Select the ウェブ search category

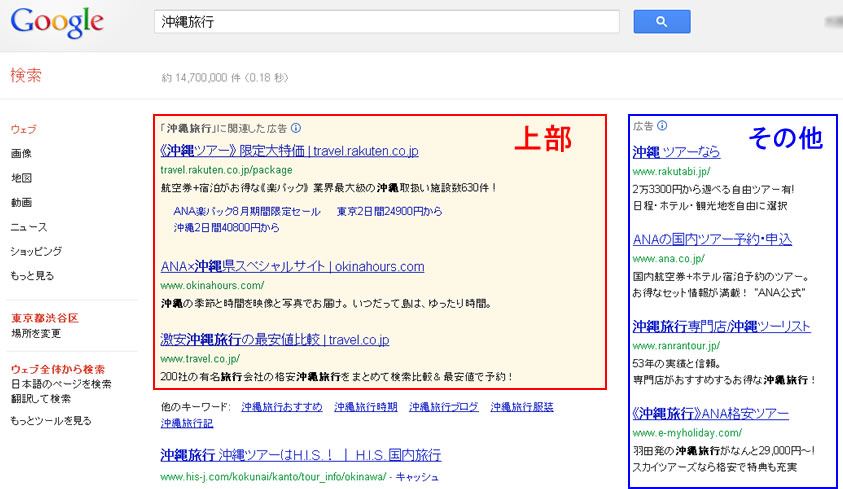click(x=24, y=129)
